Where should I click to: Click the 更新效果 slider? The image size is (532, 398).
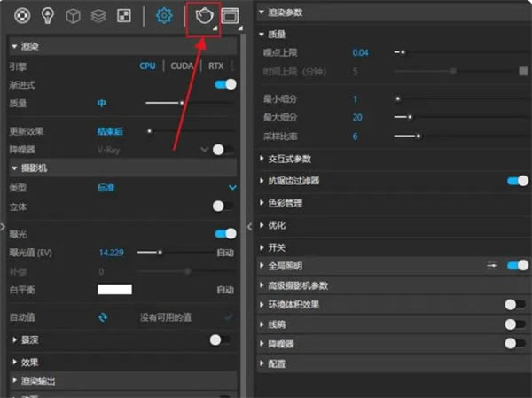(190, 131)
